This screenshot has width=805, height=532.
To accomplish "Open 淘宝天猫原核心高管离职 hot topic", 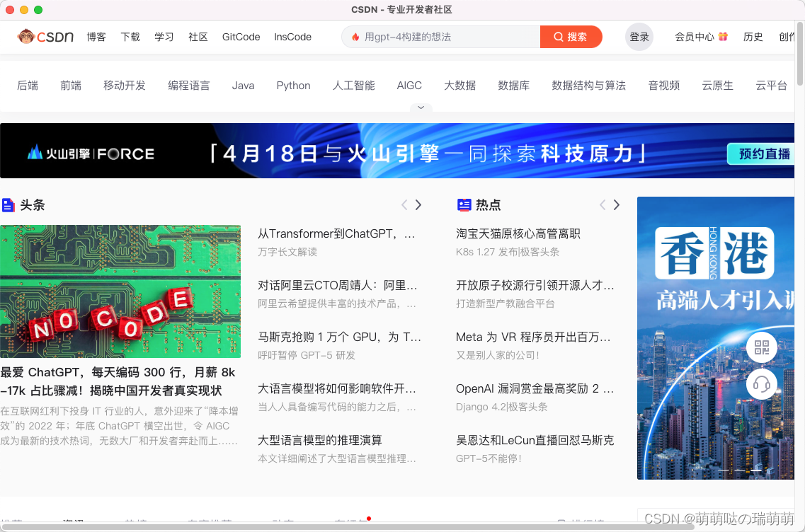I will [518, 234].
